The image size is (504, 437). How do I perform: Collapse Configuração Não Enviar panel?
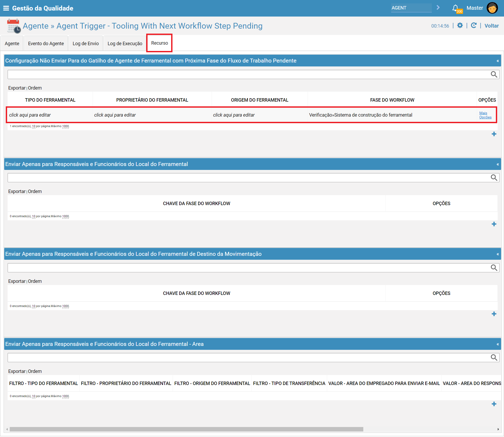(x=498, y=61)
